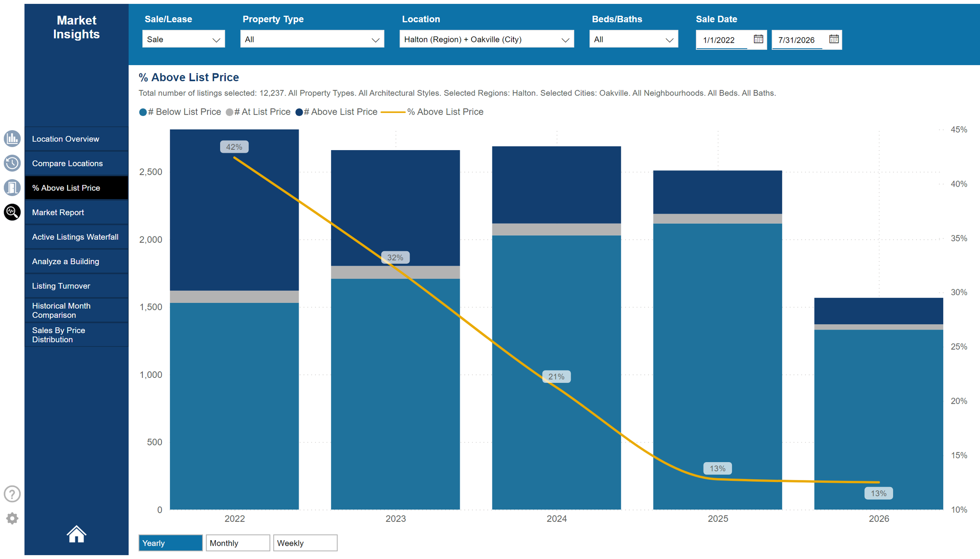Navigate to Listing Turnover
This screenshot has width=980, height=559.
[x=76, y=286]
